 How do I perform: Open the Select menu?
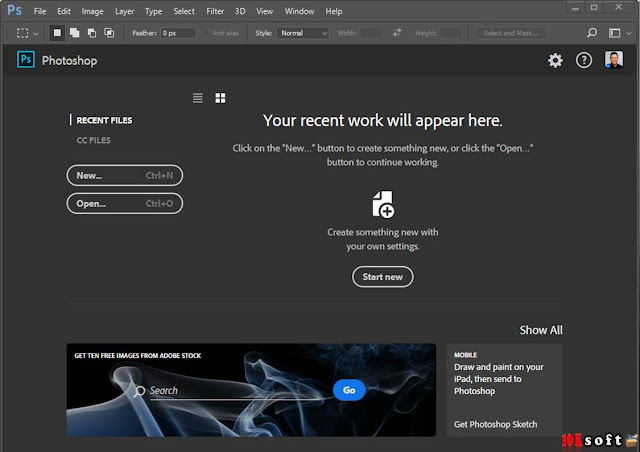[x=184, y=11]
